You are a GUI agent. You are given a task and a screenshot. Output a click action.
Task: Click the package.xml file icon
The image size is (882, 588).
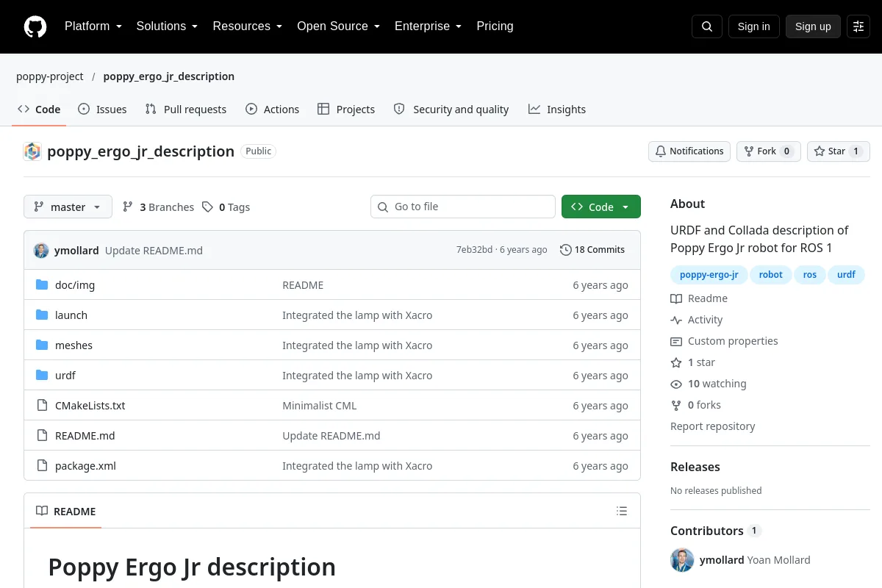42,466
